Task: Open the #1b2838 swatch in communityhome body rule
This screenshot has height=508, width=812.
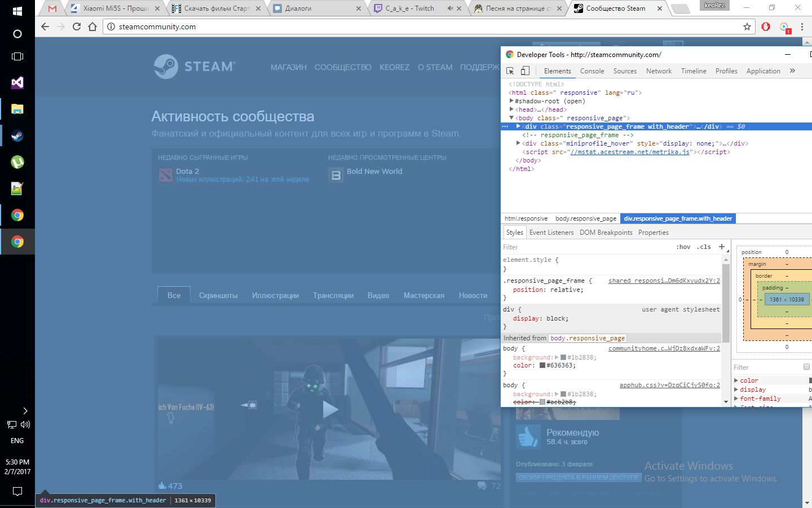Action: (x=563, y=357)
